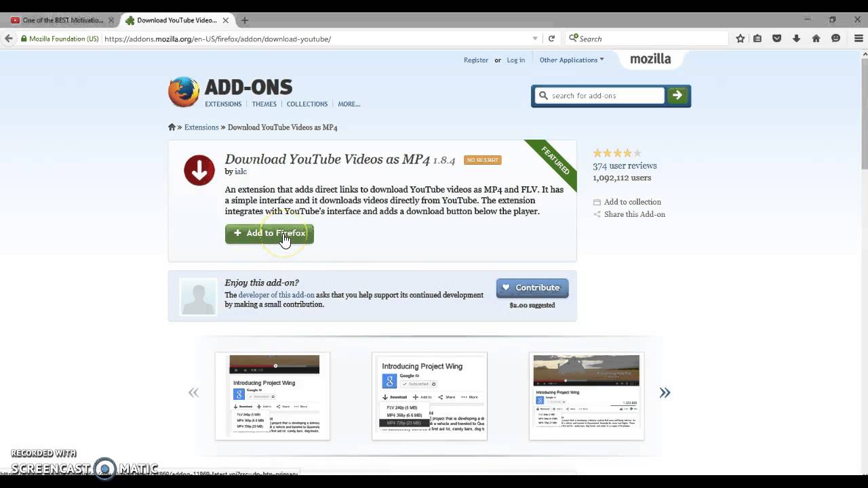Open the search engine selector icon

tap(574, 39)
